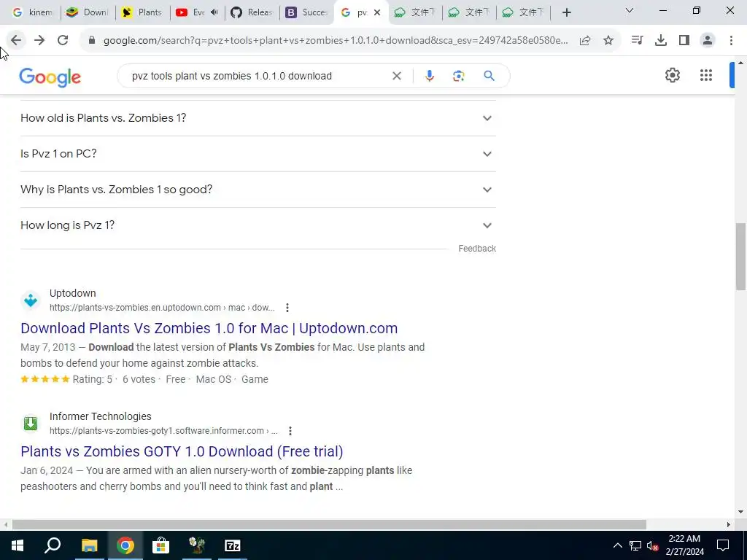
Task: Expand "Why is Plants vs. Zombies 1 so good?"
Action: click(258, 190)
